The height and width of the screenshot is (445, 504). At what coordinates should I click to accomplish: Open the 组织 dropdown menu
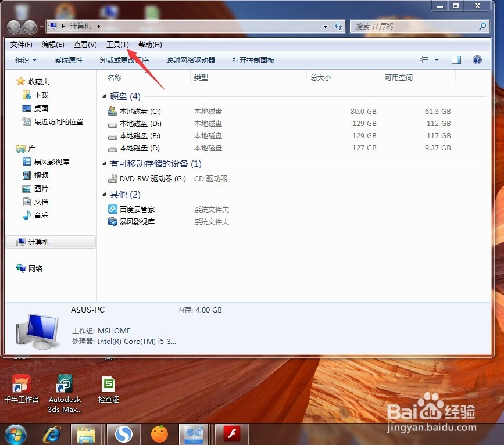pyautogui.click(x=26, y=60)
